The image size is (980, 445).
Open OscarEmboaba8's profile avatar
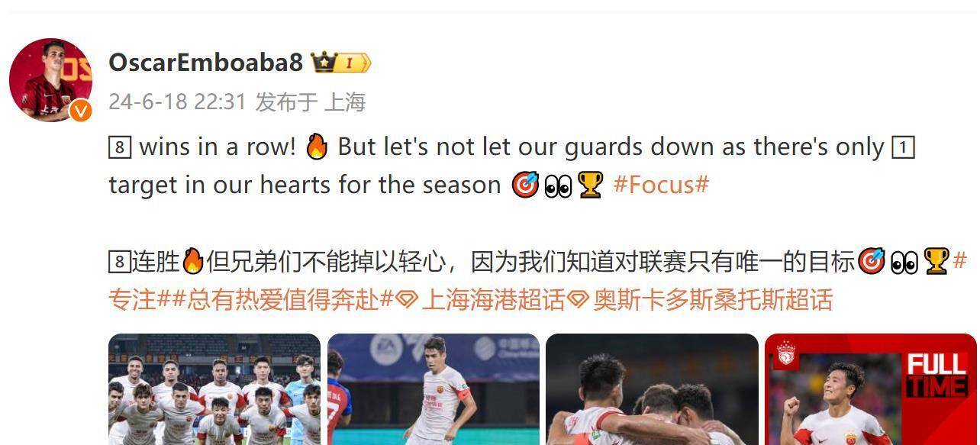tap(50, 80)
